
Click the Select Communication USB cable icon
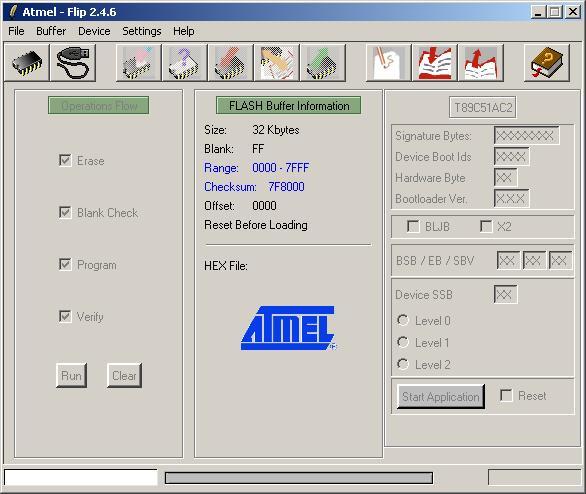coord(73,62)
